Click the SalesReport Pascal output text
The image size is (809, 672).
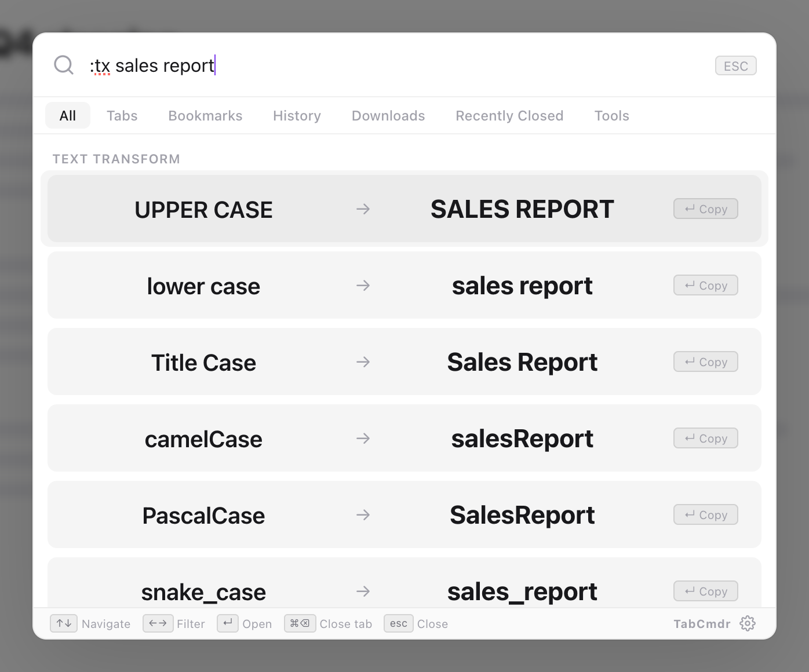click(522, 515)
